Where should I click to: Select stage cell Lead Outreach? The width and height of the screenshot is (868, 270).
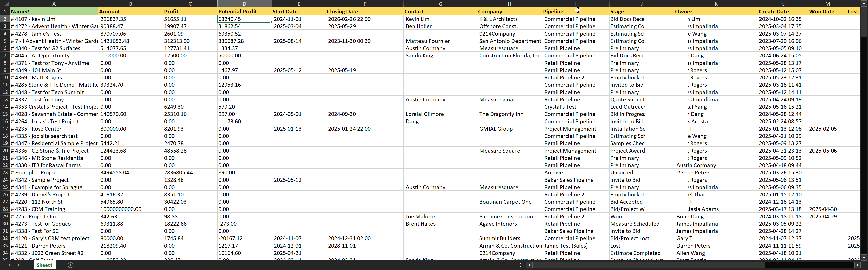pos(642,107)
